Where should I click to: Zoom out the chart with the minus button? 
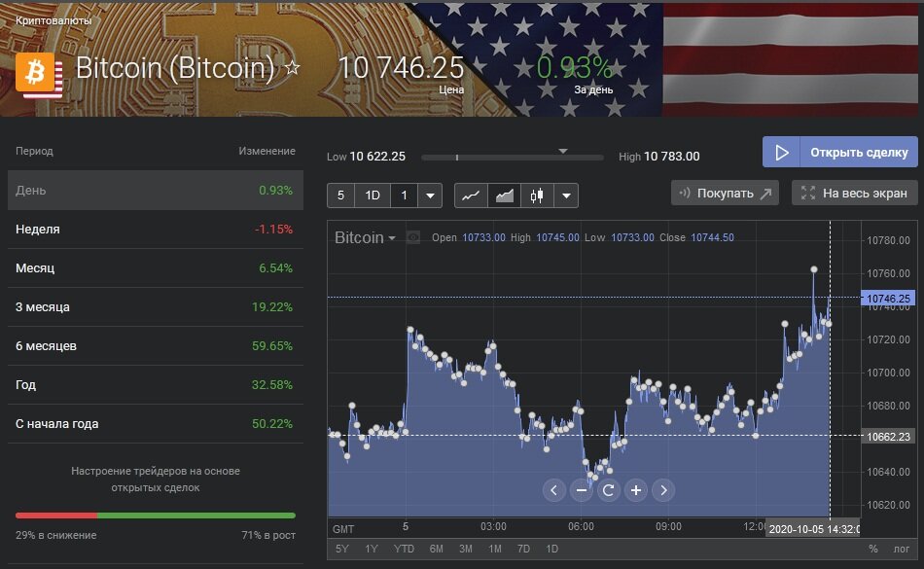click(x=582, y=490)
